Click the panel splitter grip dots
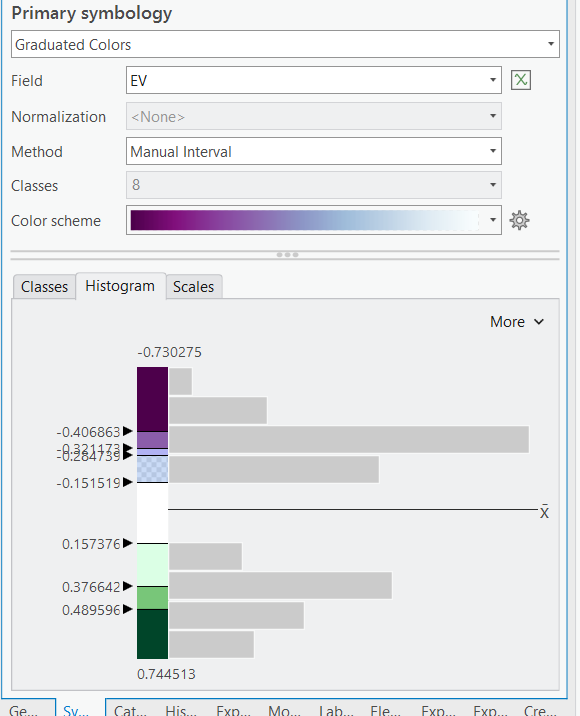Image resolution: width=580 pixels, height=716 pixels. 287,255
